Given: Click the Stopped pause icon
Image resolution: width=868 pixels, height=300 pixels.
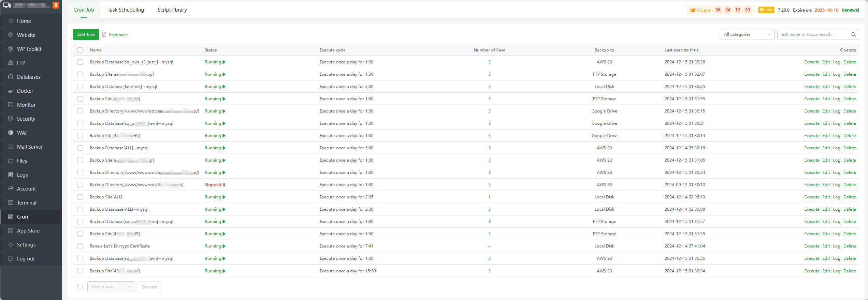Looking at the screenshot, I should coord(224,185).
